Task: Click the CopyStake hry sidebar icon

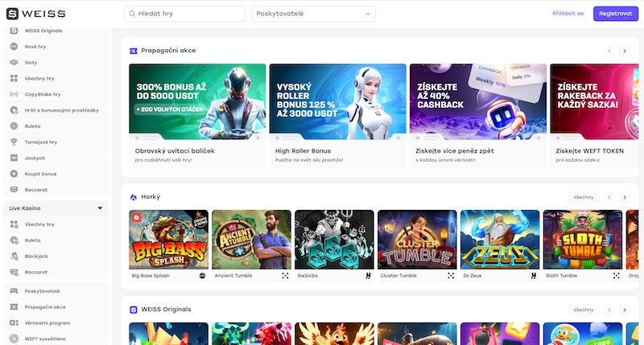Action: click(x=14, y=94)
